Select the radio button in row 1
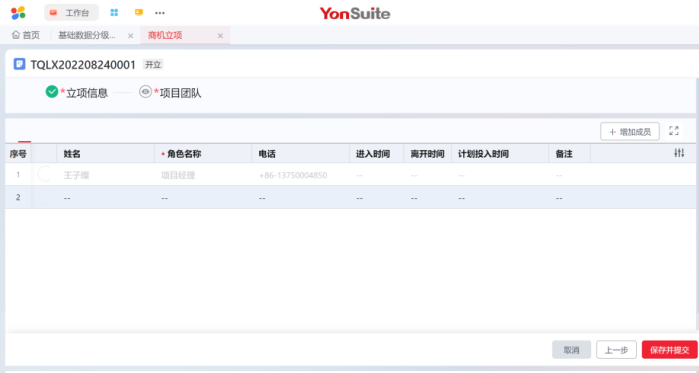The width and height of the screenshot is (699, 373). point(45,174)
